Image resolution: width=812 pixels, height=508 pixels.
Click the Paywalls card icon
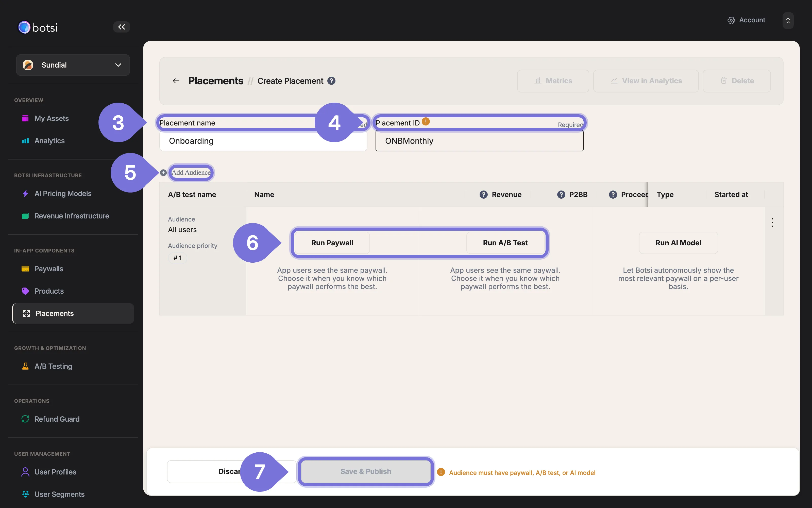point(25,269)
